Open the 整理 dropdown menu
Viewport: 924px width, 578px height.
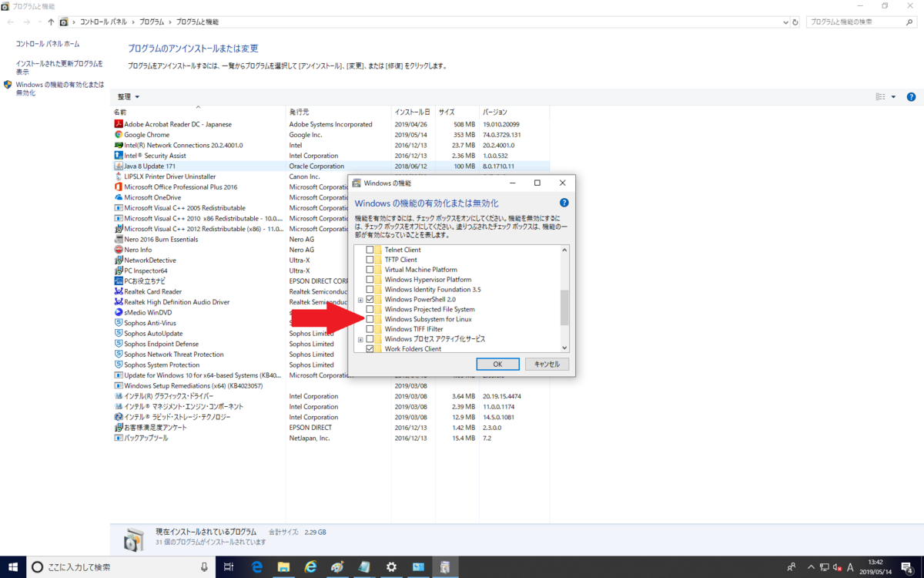pyautogui.click(x=129, y=97)
